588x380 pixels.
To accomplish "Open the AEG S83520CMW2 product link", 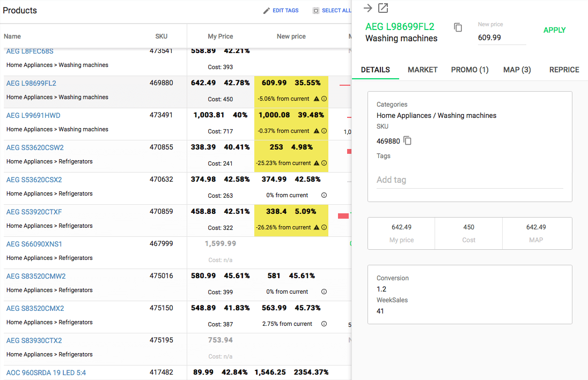I will point(36,277).
